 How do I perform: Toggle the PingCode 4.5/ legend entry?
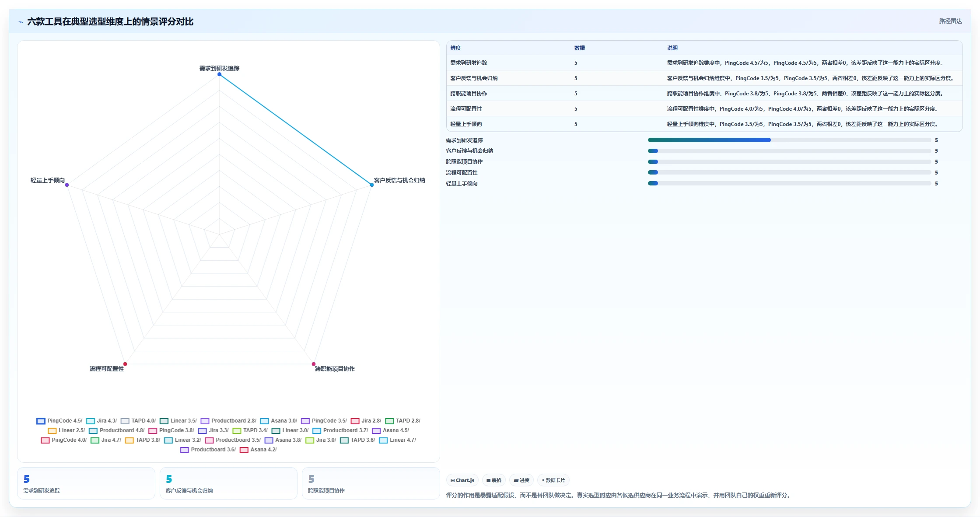pos(59,421)
